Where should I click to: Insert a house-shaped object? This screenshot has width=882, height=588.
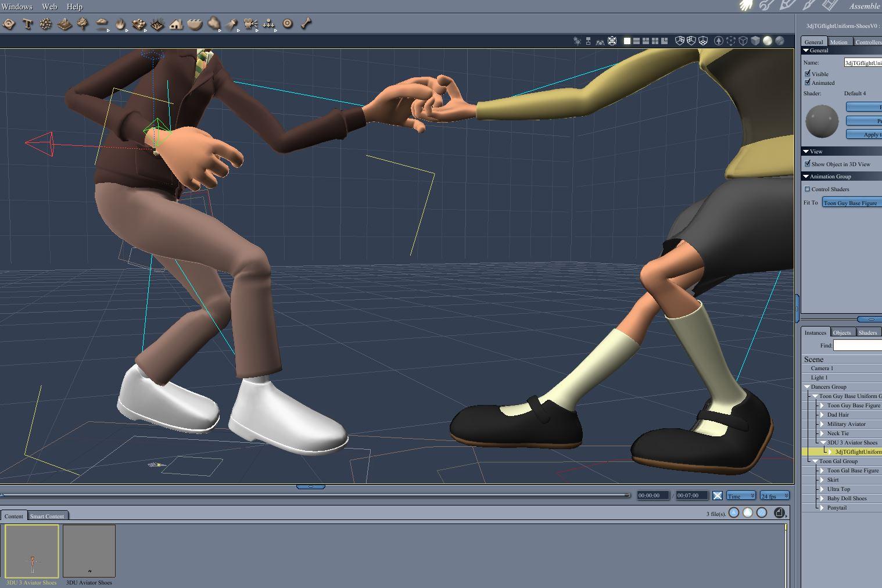(x=176, y=24)
